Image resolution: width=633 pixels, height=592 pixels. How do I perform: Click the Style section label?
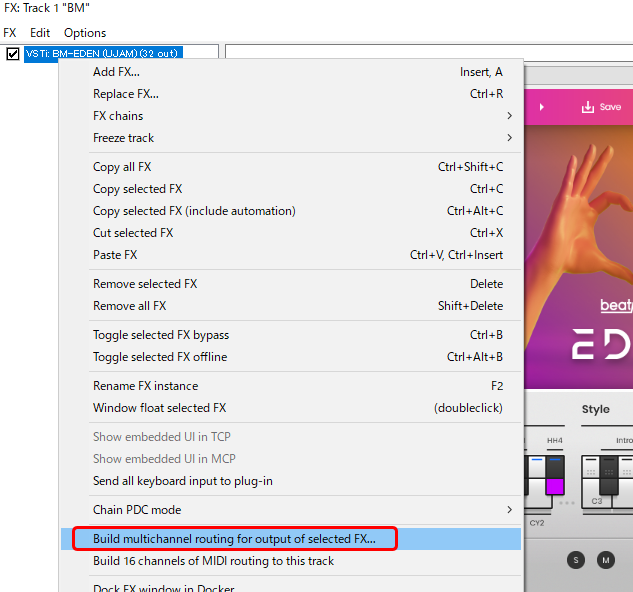596,409
